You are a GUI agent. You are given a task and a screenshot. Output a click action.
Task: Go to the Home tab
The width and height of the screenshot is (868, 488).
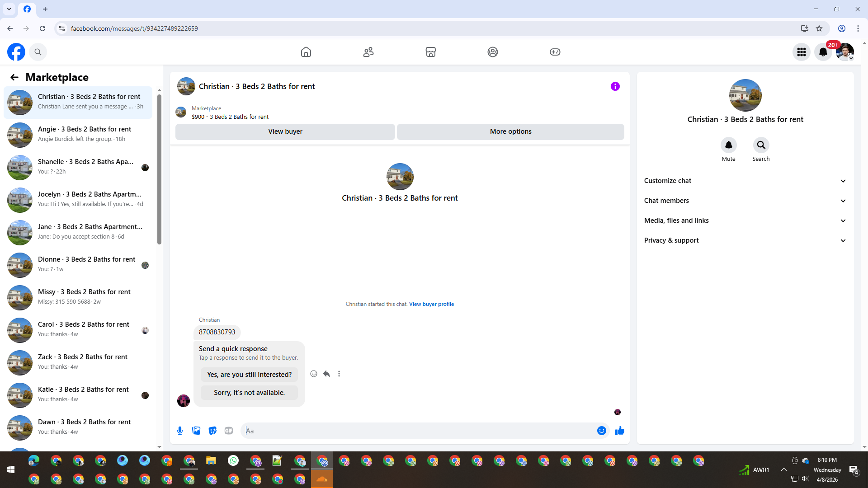306,52
